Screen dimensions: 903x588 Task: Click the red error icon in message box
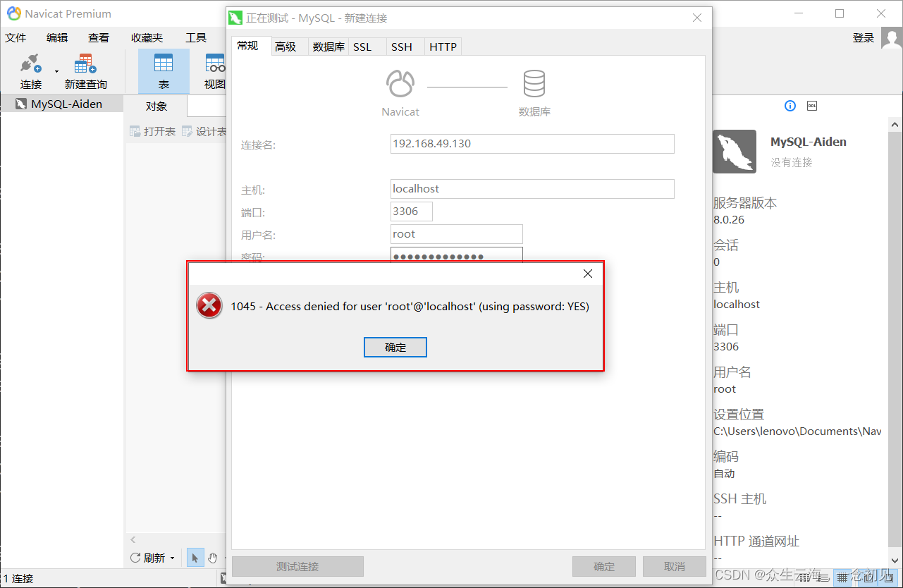pyautogui.click(x=209, y=306)
